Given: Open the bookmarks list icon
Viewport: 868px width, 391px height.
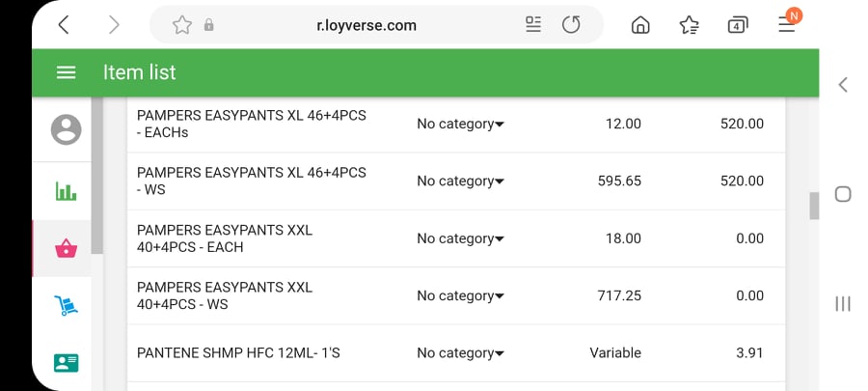Looking at the screenshot, I should [690, 25].
